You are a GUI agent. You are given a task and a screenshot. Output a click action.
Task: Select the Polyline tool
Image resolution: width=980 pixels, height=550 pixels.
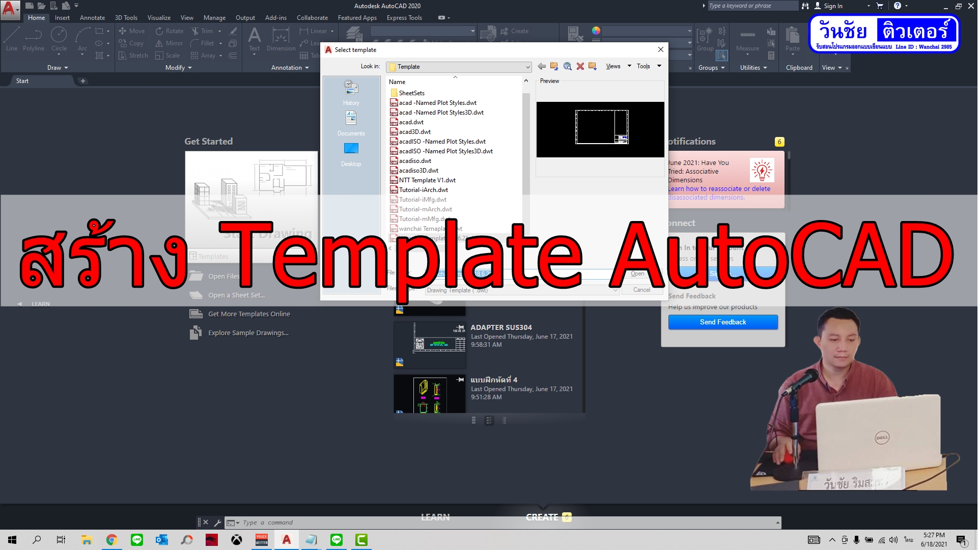pyautogui.click(x=34, y=39)
